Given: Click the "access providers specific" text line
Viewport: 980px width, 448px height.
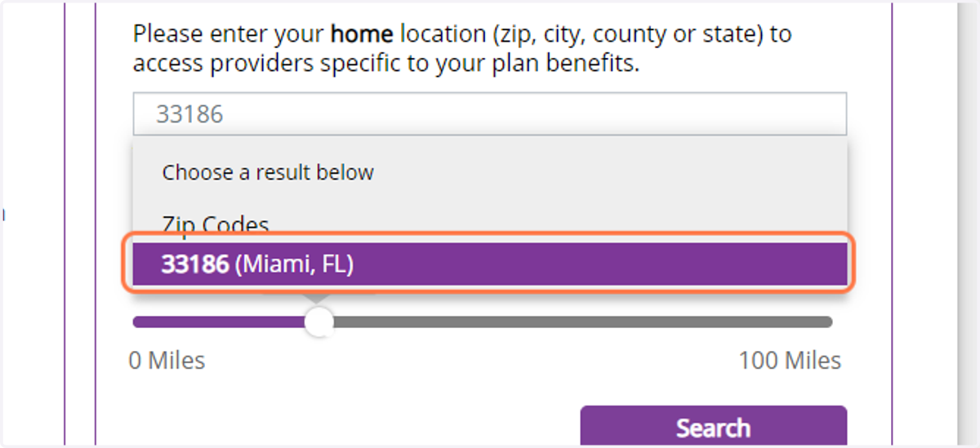Looking at the screenshot, I should [267, 63].
